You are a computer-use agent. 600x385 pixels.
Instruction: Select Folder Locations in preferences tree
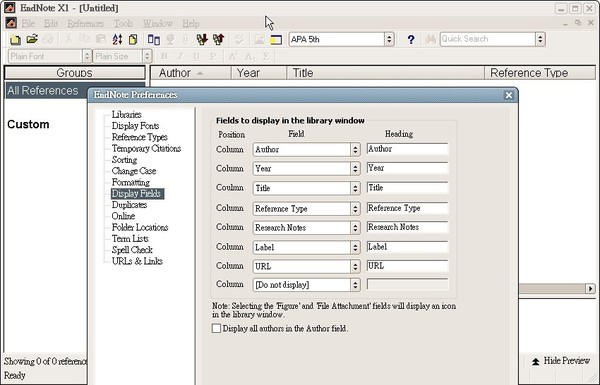(140, 227)
